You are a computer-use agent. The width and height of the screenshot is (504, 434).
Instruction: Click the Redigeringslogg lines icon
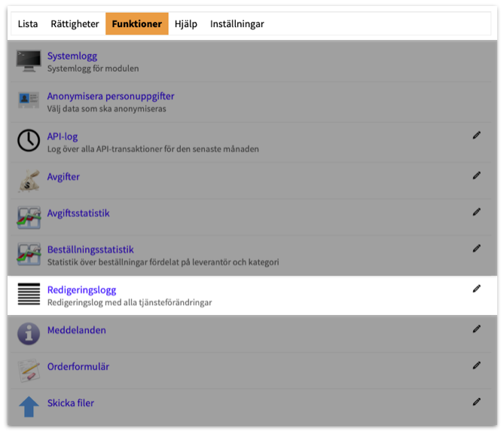pyautogui.click(x=29, y=295)
